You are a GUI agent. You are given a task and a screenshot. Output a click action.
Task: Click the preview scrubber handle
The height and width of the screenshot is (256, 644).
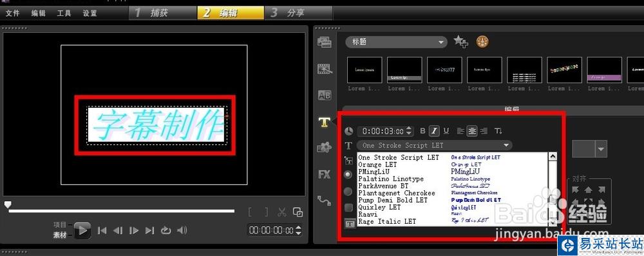[7, 204]
